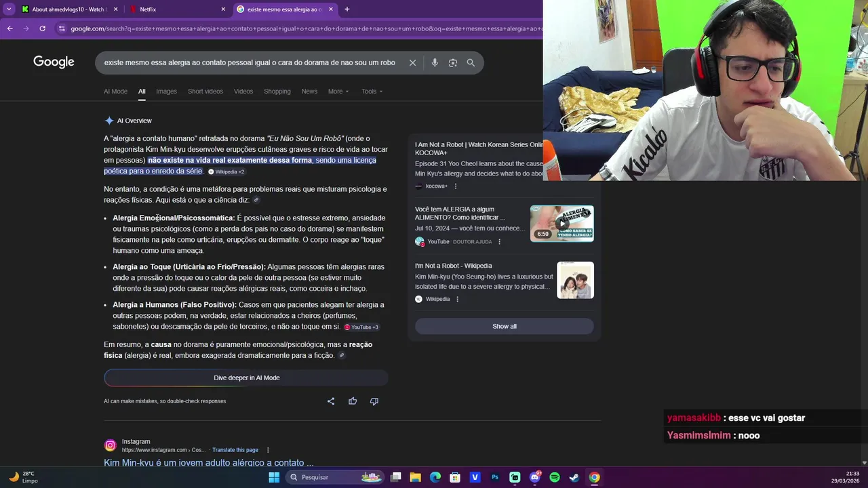Open options for kocowa+ source
Viewport: 868px width, 488px height.
pyautogui.click(x=456, y=186)
